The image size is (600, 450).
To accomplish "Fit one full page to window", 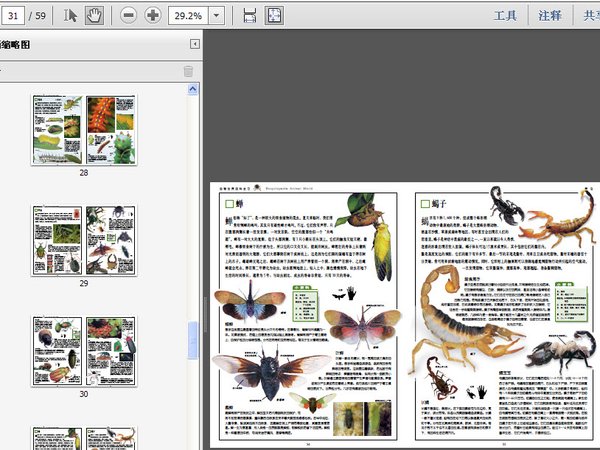I will (x=274, y=15).
